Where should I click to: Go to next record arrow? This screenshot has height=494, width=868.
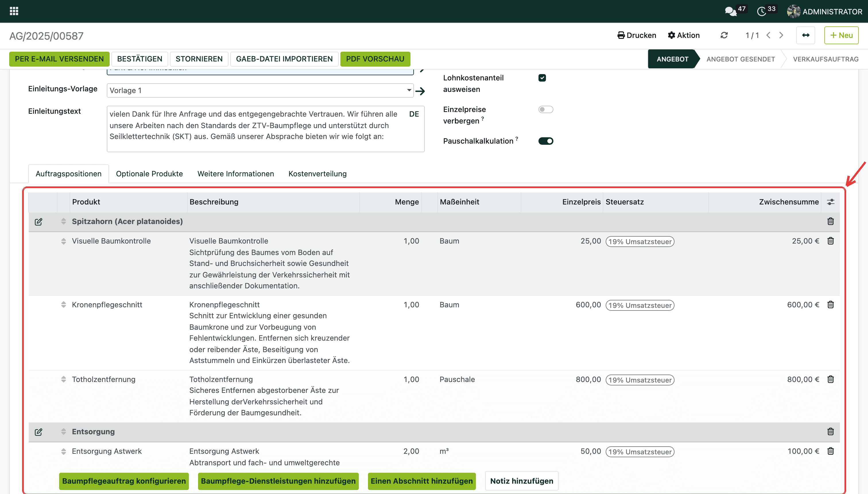[781, 35]
